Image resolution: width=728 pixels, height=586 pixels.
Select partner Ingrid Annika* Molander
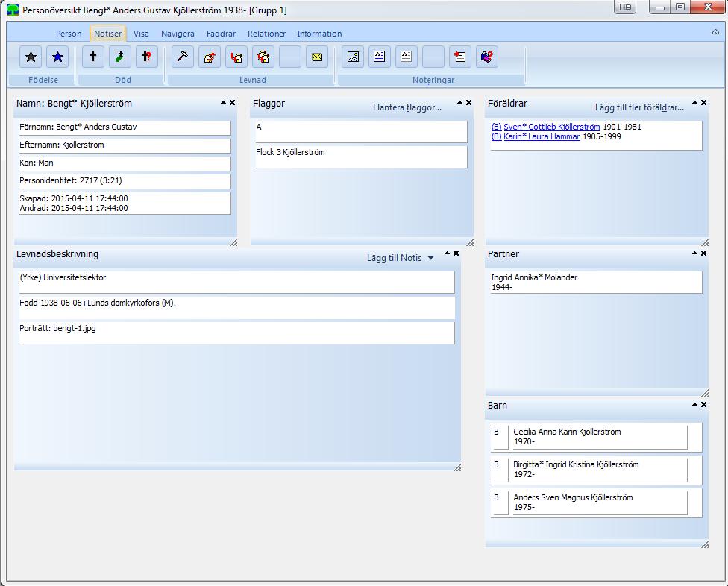(596, 282)
